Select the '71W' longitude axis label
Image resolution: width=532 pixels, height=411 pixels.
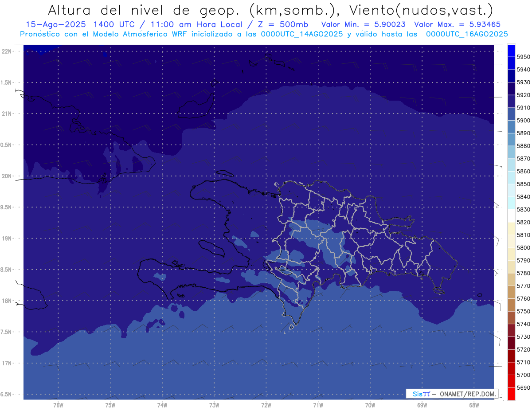point(318,405)
